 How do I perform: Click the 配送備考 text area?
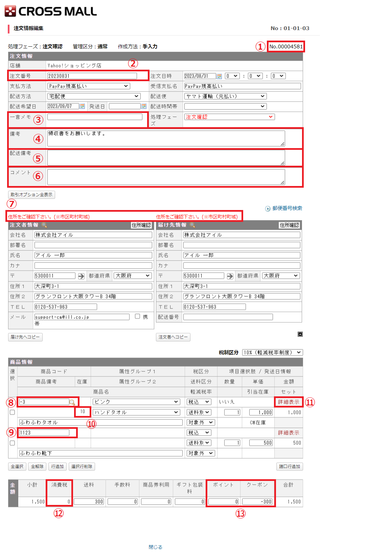166,158
